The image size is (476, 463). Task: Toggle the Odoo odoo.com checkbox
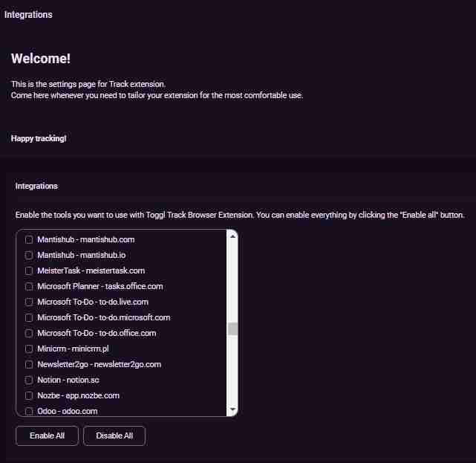click(29, 411)
